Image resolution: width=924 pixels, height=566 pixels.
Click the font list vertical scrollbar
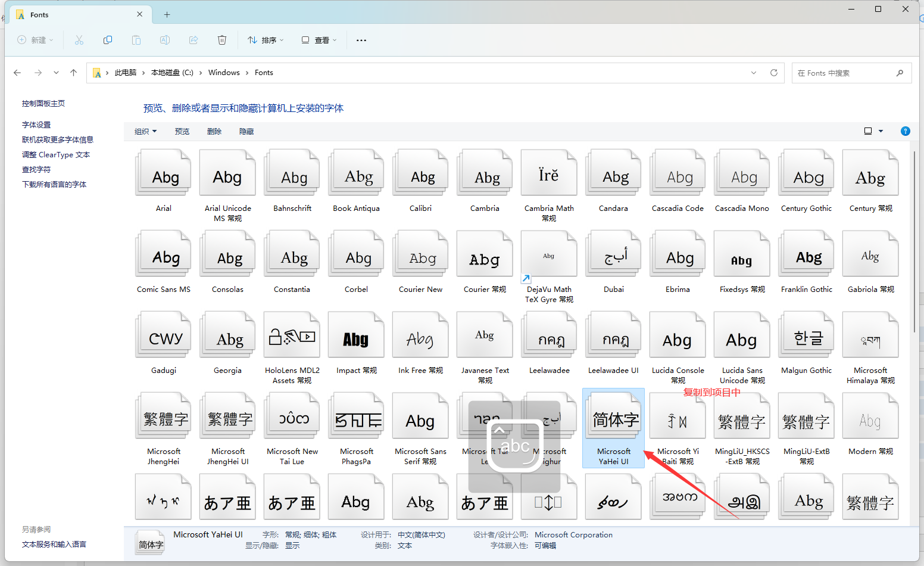click(914, 241)
